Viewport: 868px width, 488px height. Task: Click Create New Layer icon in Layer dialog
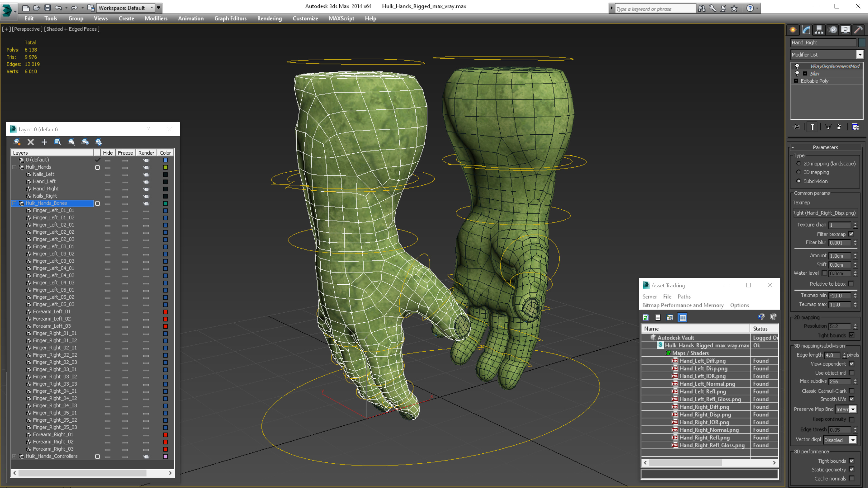coord(17,142)
